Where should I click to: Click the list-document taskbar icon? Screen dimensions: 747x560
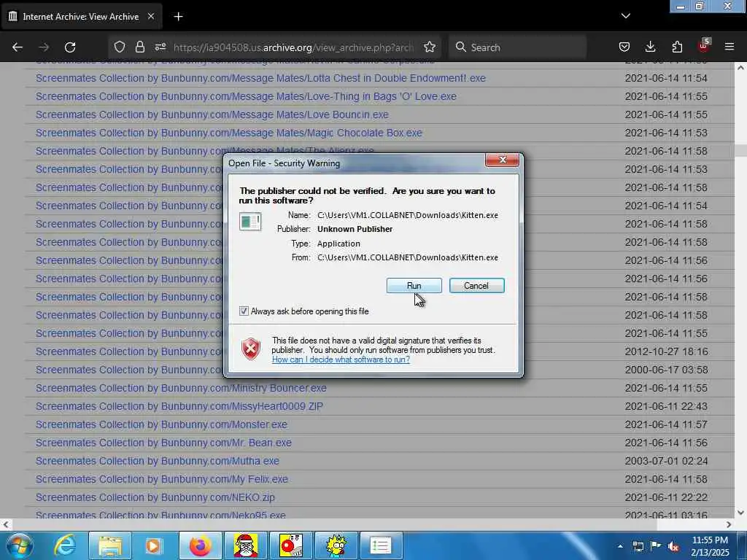pos(381,545)
